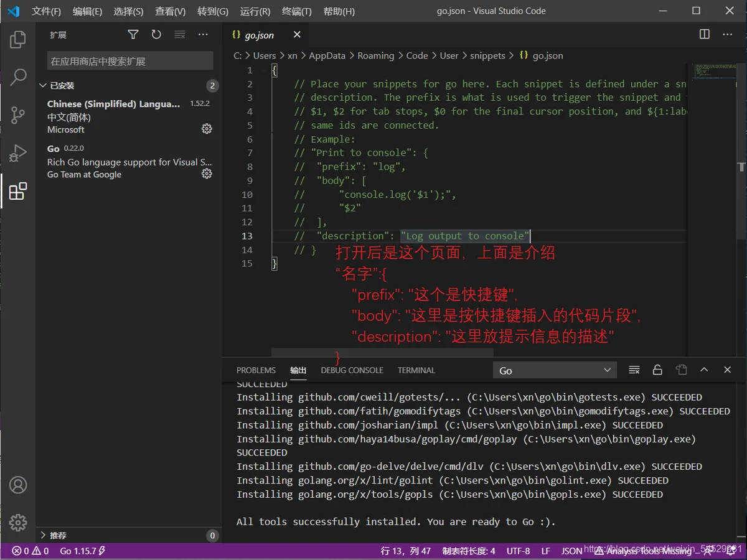This screenshot has width=747, height=560.
Task: Open the 选择(S) menu
Action: click(129, 11)
